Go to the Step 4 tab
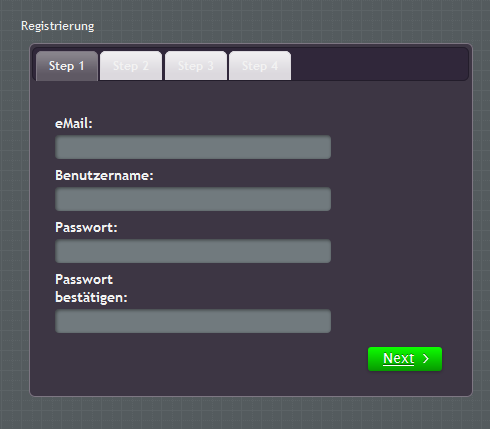Viewport: 490px width, 429px height. pos(260,66)
